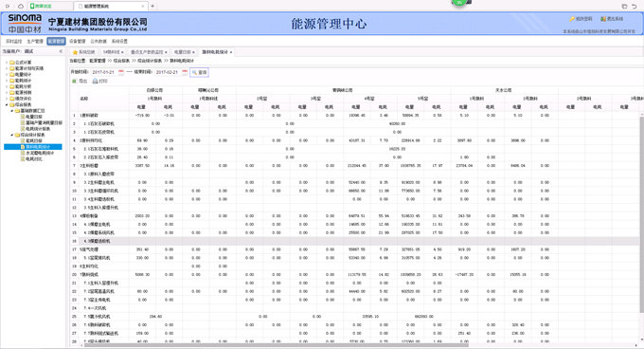This screenshot has height=349, width=644.
Task: Print the report with 打印
Action: 99,81
